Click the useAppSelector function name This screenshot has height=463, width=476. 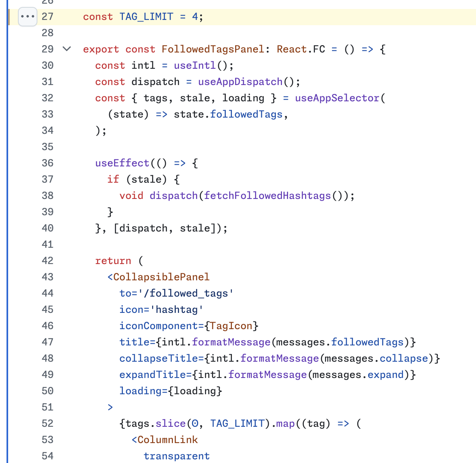click(337, 98)
